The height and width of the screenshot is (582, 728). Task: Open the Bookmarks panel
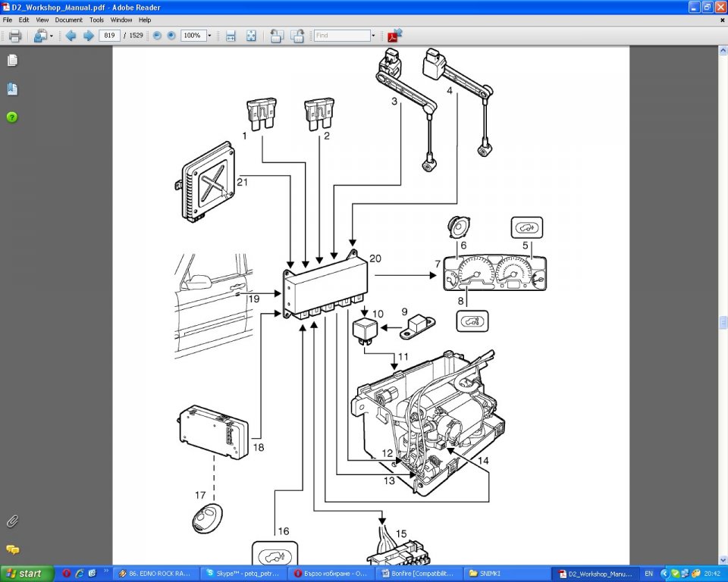[x=12, y=89]
